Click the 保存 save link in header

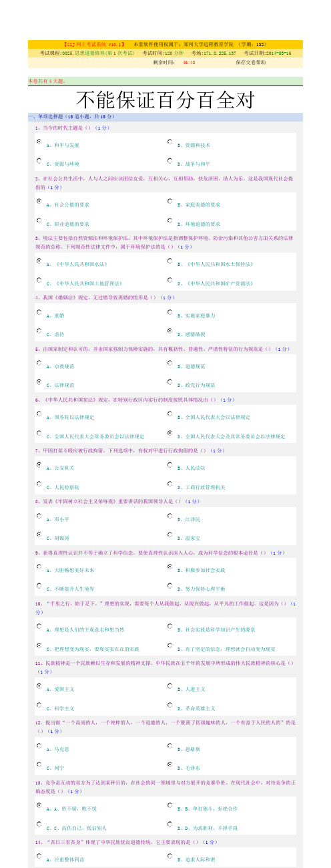240,61
